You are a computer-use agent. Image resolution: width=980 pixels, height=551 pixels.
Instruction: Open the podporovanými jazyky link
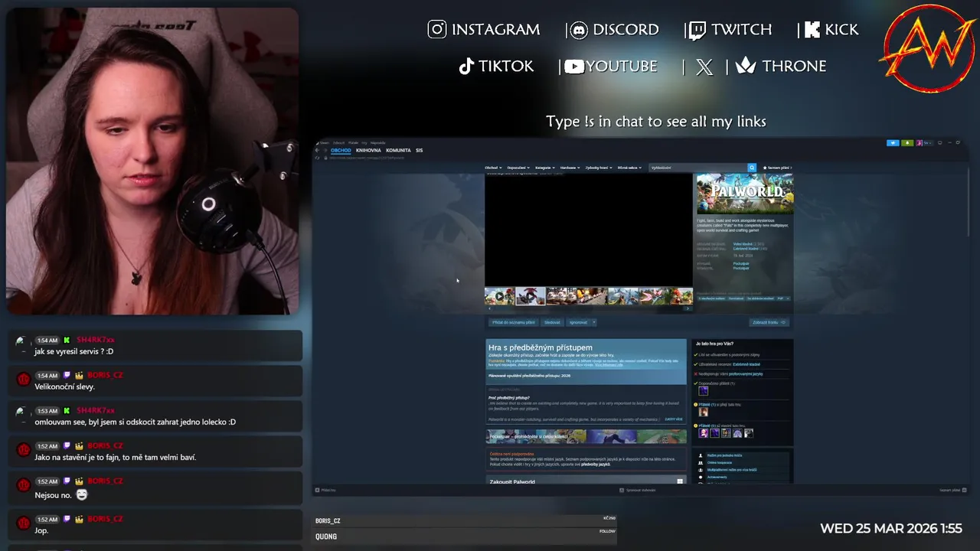click(746, 373)
